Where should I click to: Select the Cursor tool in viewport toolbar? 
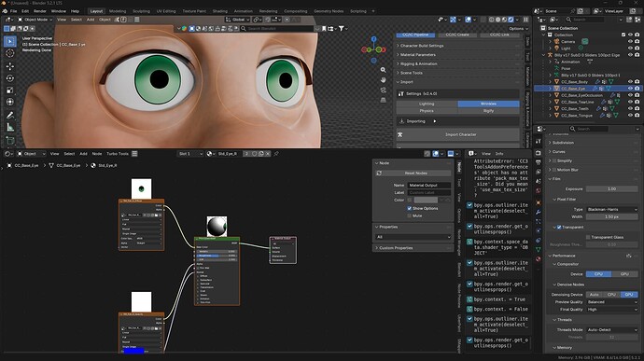(x=10, y=53)
